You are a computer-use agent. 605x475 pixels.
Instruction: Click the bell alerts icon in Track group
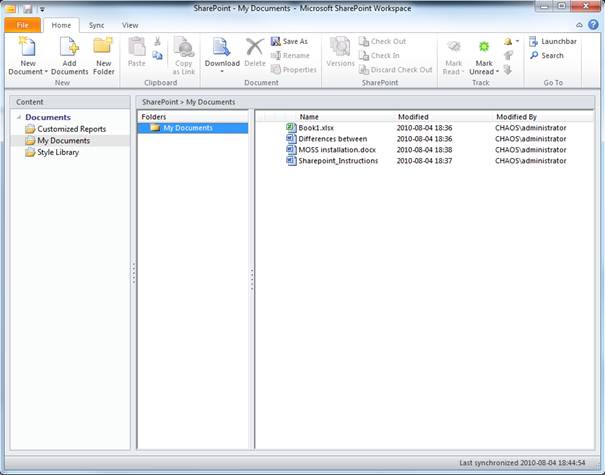(x=508, y=41)
